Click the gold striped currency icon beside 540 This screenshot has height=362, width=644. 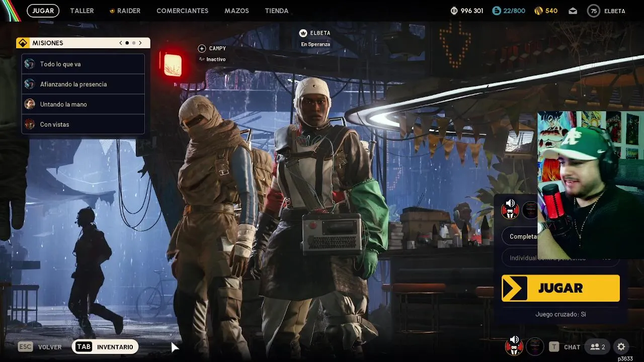pyautogui.click(x=538, y=11)
